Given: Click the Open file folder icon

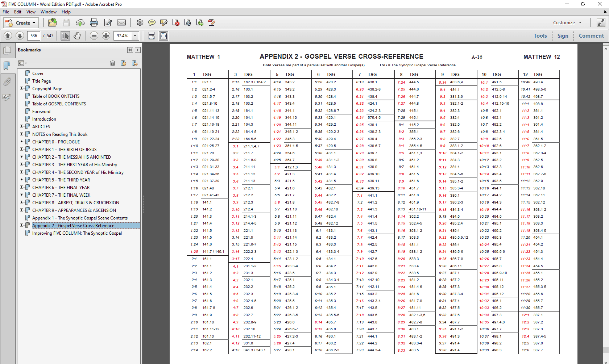Looking at the screenshot, I should [52, 23].
